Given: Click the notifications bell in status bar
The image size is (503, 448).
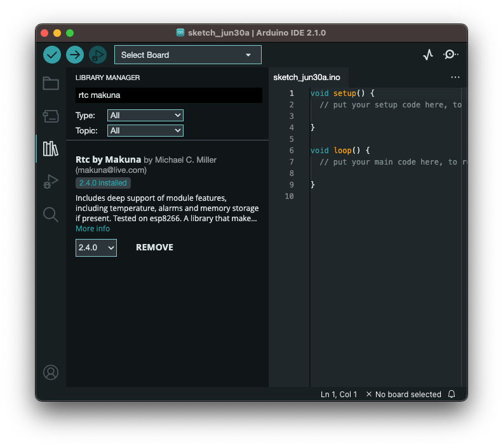Looking at the screenshot, I should (x=452, y=394).
